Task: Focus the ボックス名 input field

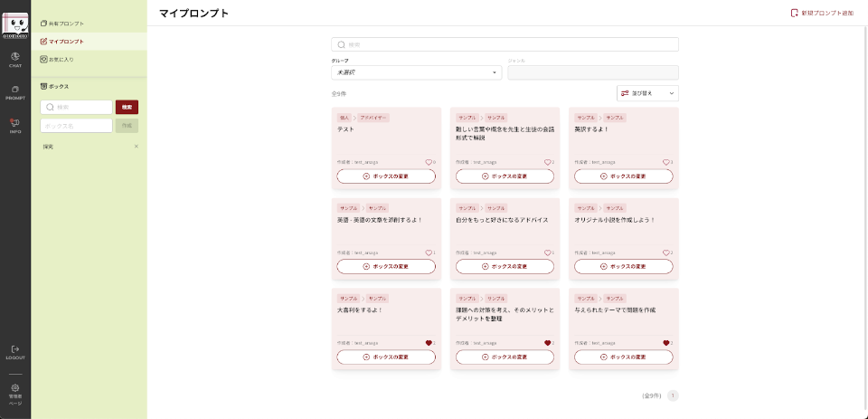Action: (76, 126)
